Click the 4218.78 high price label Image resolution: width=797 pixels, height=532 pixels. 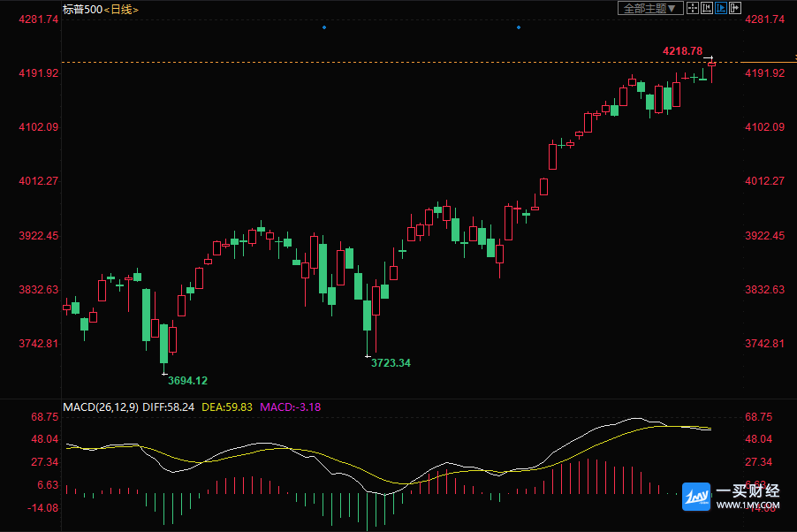click(x=682, y=51)
